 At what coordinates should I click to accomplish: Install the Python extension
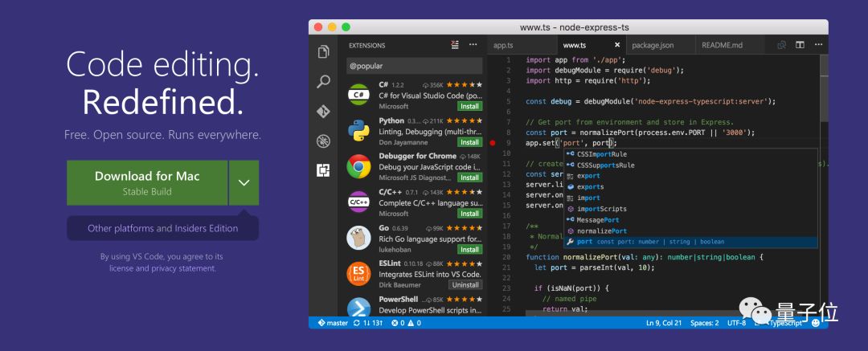(x=469, y=142)
